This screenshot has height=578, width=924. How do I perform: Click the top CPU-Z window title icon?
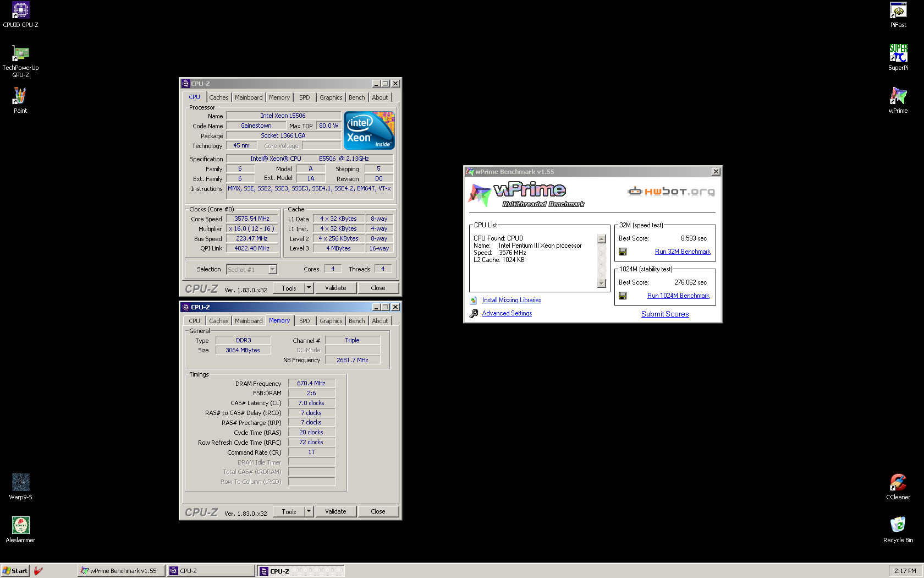click(186, 84)
